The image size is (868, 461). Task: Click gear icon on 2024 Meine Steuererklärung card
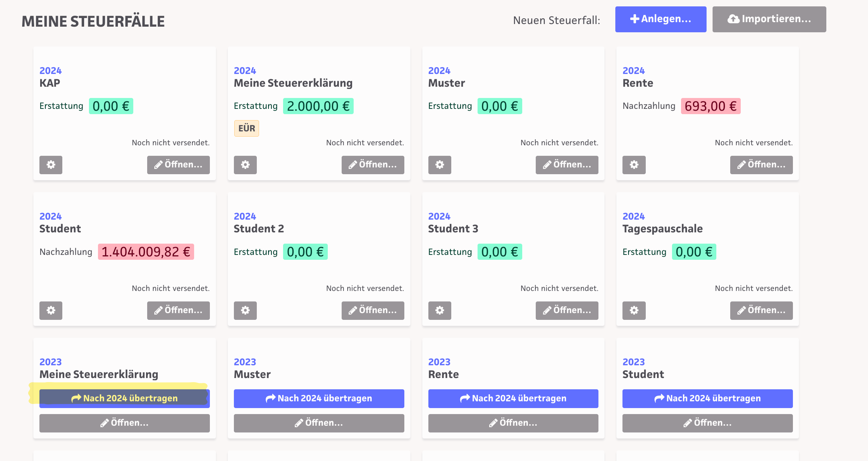[245, 165]
